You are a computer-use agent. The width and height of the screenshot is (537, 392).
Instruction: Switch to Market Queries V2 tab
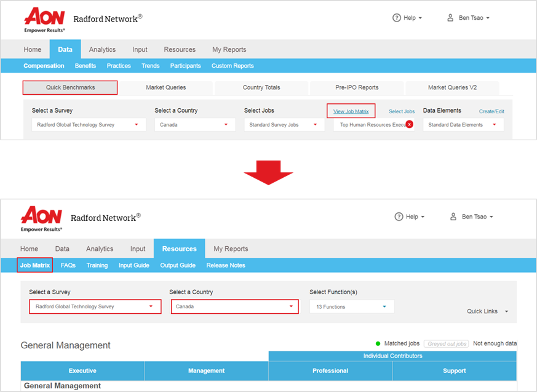click(452, 87)
